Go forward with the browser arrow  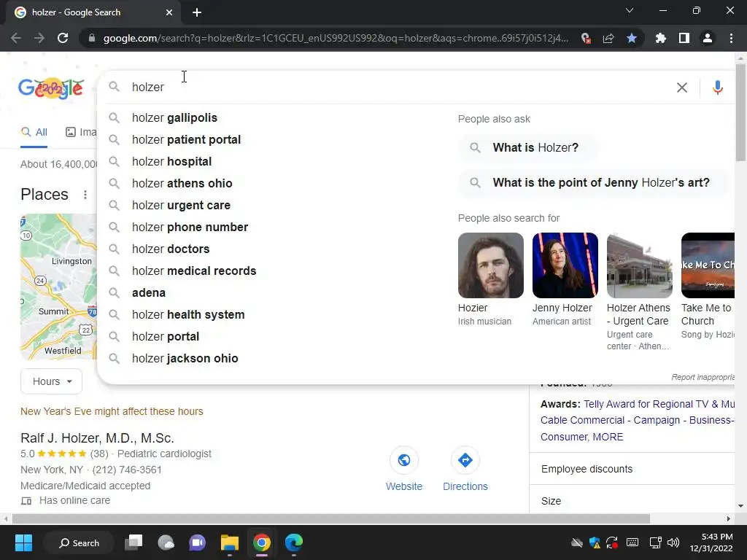click(x=39, y=38)
